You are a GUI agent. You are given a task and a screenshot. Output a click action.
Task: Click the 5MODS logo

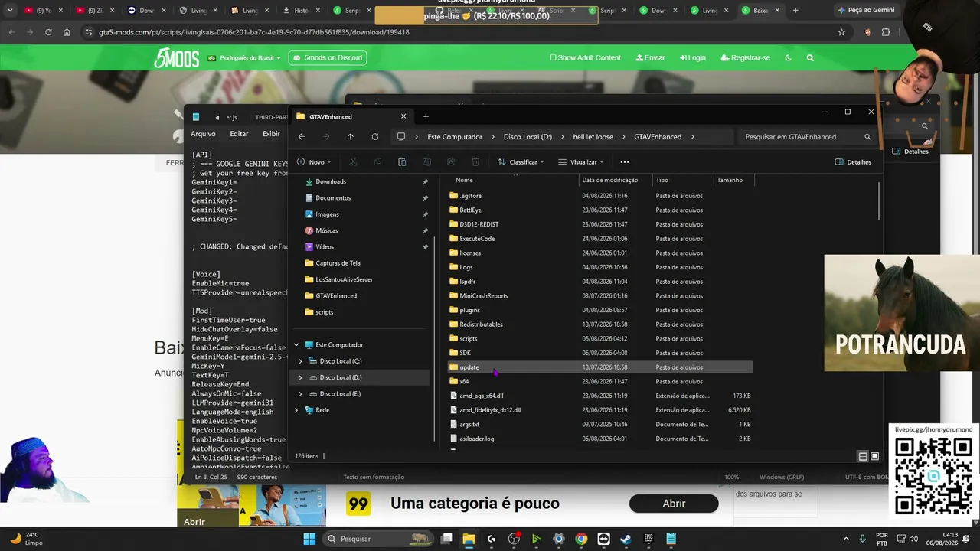176,57
